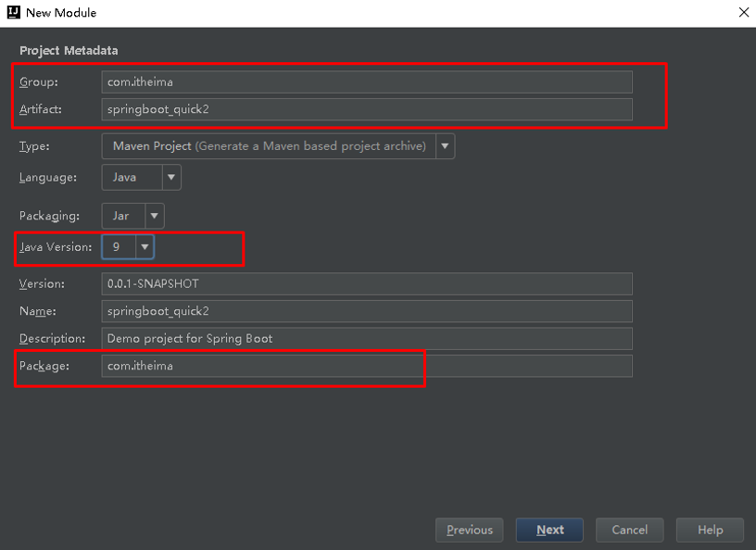Click the Next button
Screen dimensions: 756x550
(x=549, y=530)
